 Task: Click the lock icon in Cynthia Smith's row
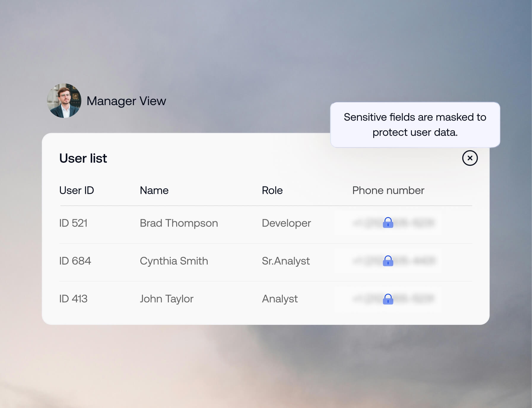[388, 261]
